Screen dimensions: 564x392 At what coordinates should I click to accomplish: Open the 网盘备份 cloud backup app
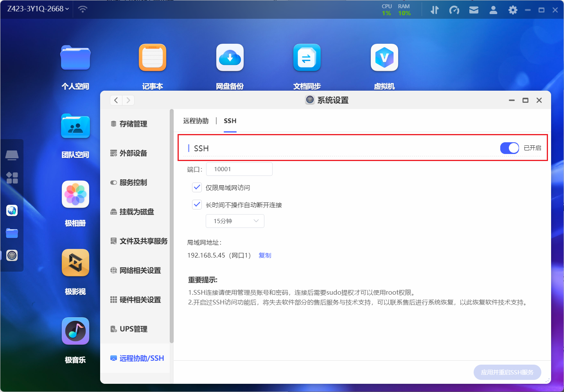pos(230,57)
